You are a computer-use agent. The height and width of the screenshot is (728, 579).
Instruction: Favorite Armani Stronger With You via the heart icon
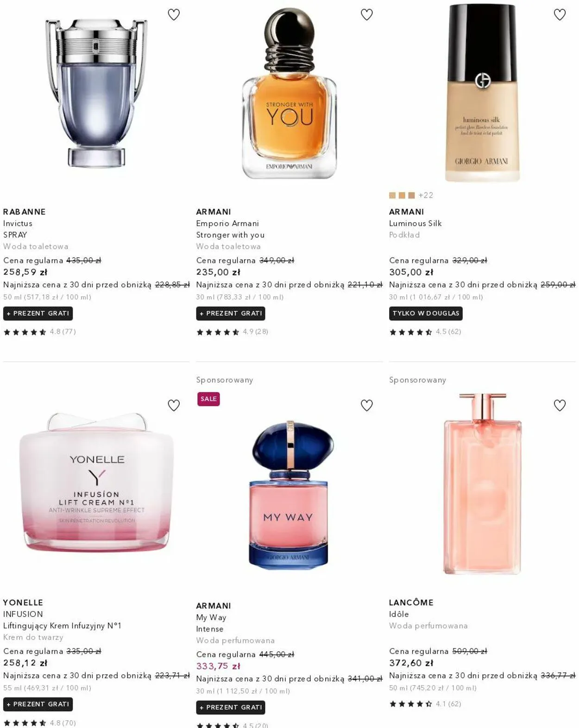pos(367,15)
